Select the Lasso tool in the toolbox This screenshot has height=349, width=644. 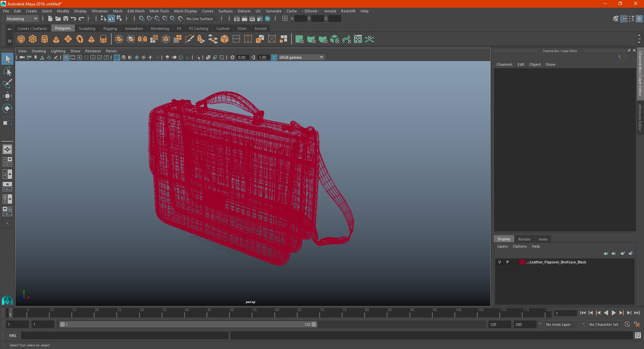[7, 71]
